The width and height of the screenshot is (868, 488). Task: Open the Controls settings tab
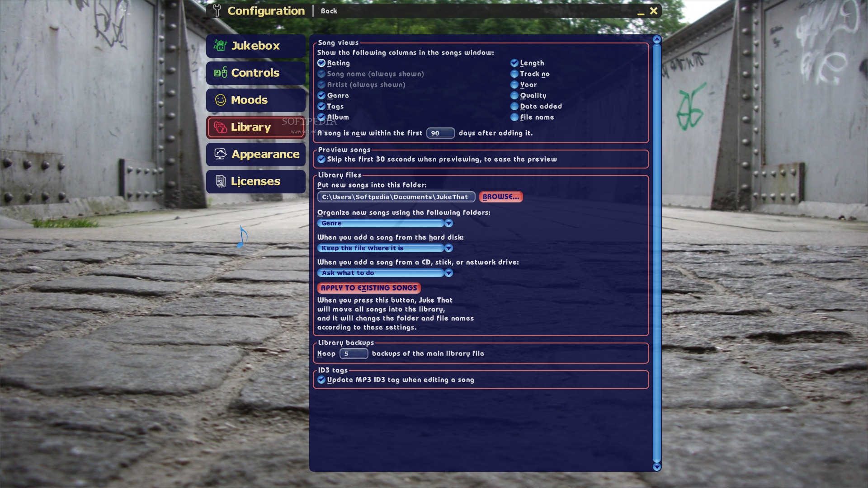[256, 73]
